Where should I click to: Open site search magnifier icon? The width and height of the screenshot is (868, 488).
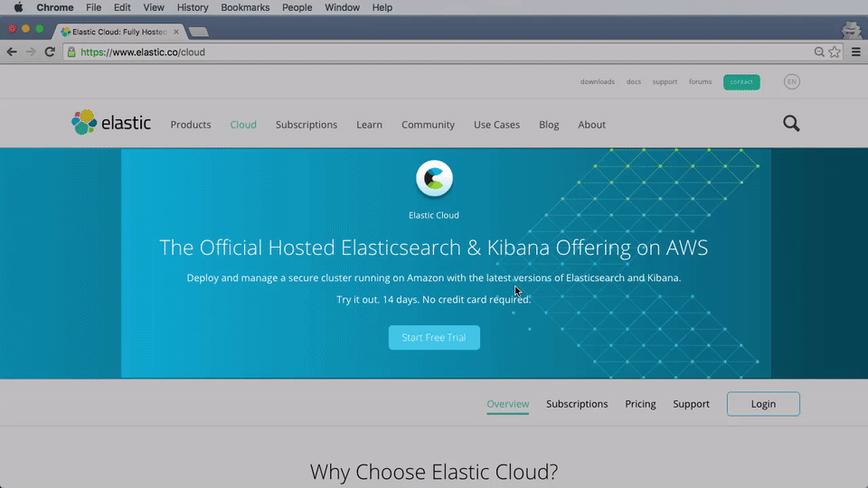[x=791, y=124]
